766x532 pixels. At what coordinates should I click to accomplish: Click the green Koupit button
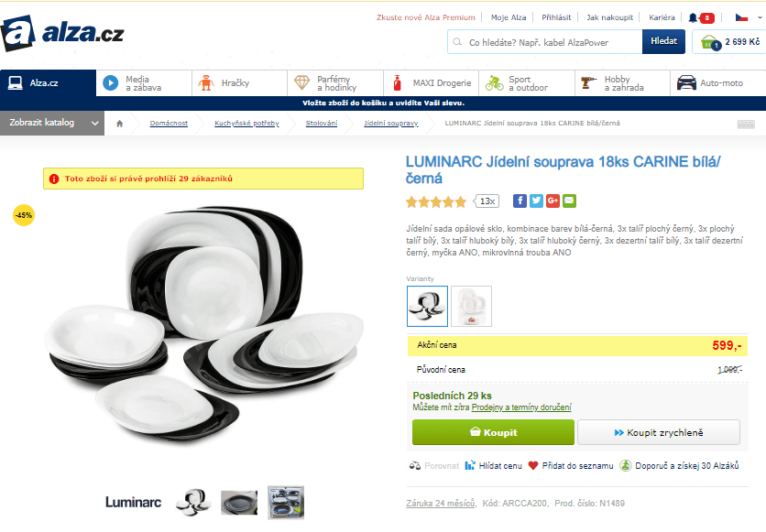click(493, 432)
